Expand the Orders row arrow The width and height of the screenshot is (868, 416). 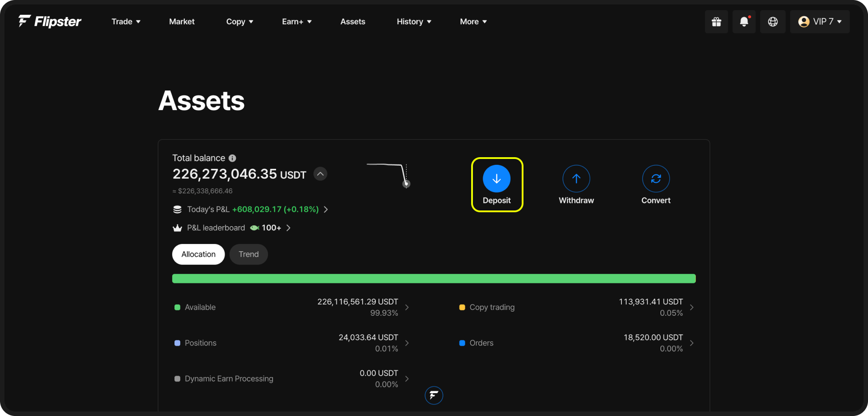tap(692, 343)
